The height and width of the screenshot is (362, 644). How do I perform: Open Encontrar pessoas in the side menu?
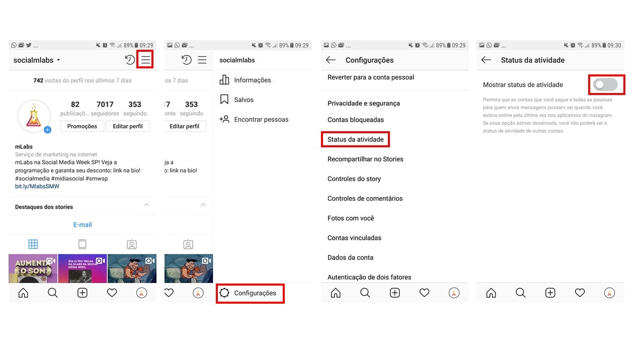point(262,119)
